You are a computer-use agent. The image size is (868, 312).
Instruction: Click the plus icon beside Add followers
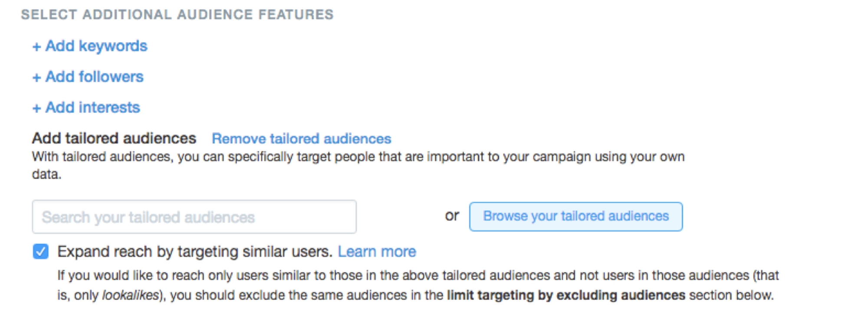(36, 77)
